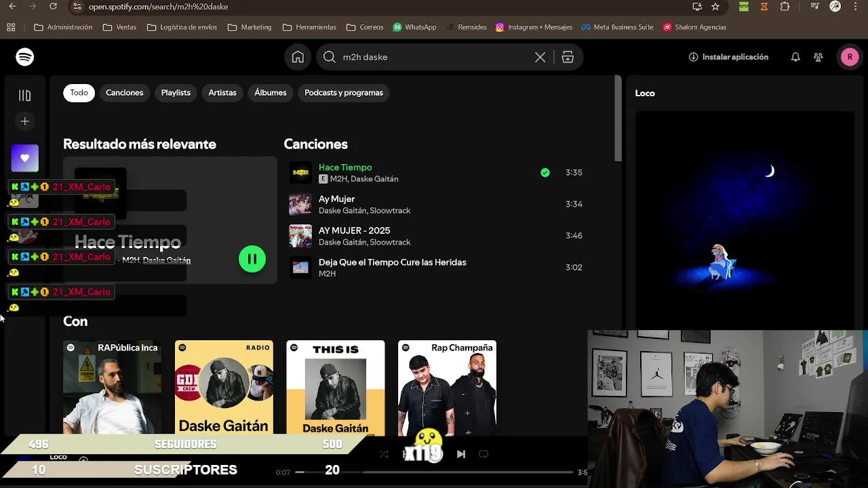Open the Browse (Explorar) icon beside search
The width and height of the screenshot is (868, 488).
(x=568, y=57)
